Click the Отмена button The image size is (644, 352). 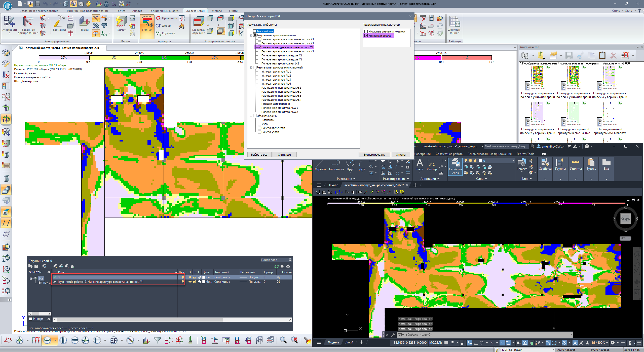[401, 155]
